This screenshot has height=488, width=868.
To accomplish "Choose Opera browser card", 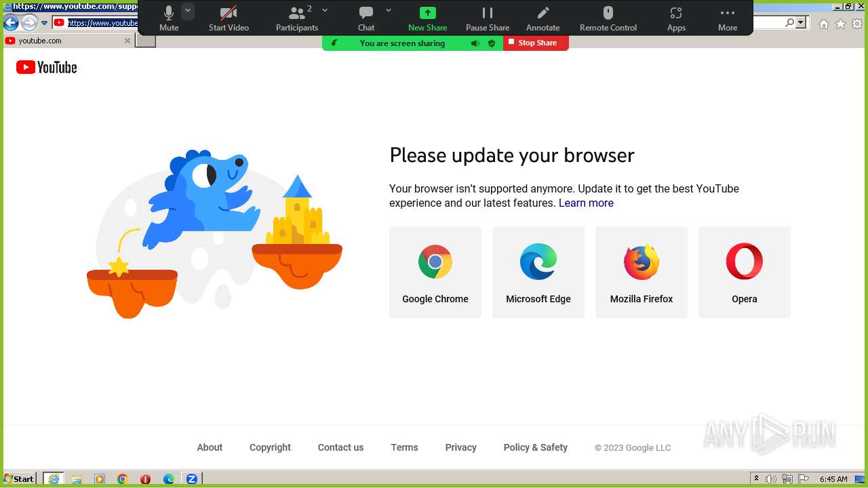I will 745,272.
